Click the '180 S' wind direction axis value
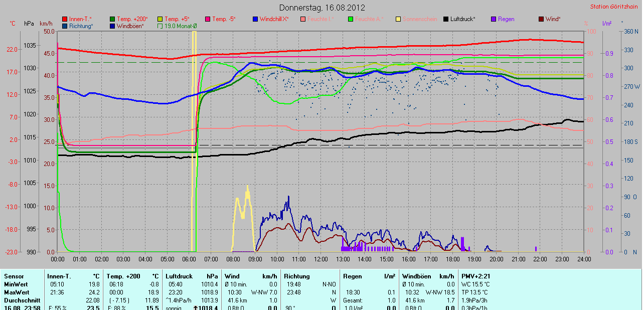Image resolution: width=644 pixels, height=310 pixels. click(630, 142)
